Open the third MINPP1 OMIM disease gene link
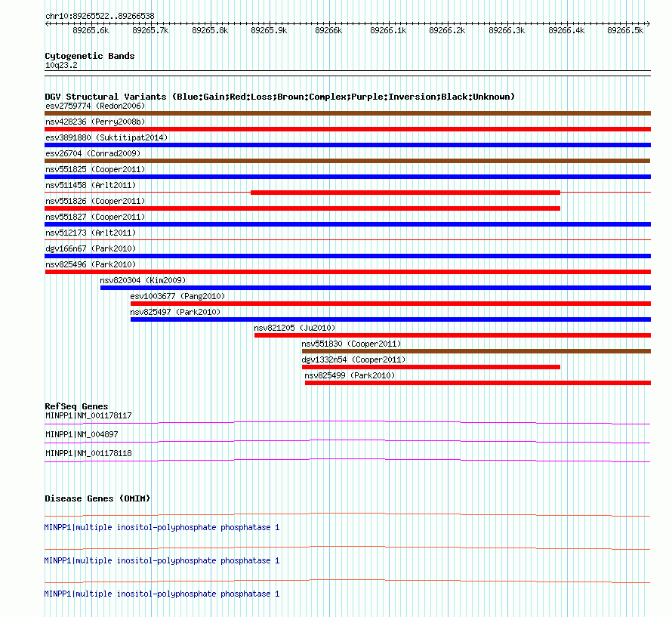Image resolution: width=672 pixels, height=617 pixels. [x=162, y=594]
